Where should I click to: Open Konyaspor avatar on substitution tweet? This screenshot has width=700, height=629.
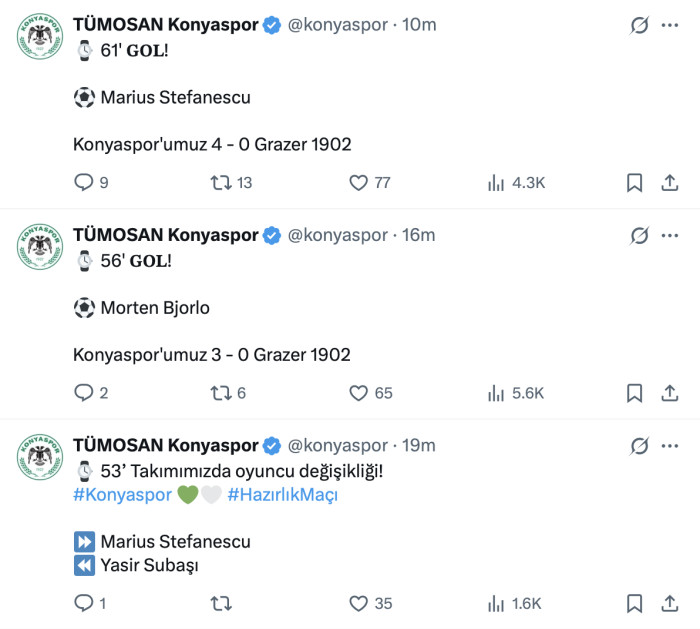[40, 457]
